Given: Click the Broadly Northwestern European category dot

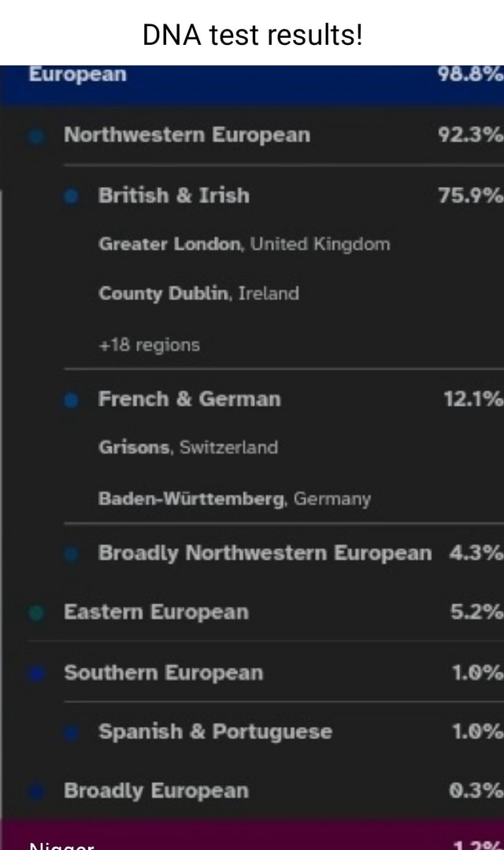Looking at the screenshot, I should pyautogui.click(x=72, y=554).
